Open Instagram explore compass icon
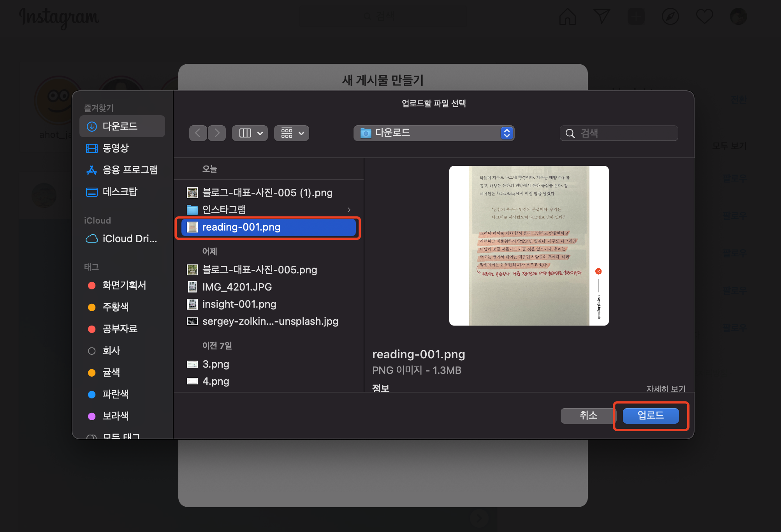 [x=670, y=16]
